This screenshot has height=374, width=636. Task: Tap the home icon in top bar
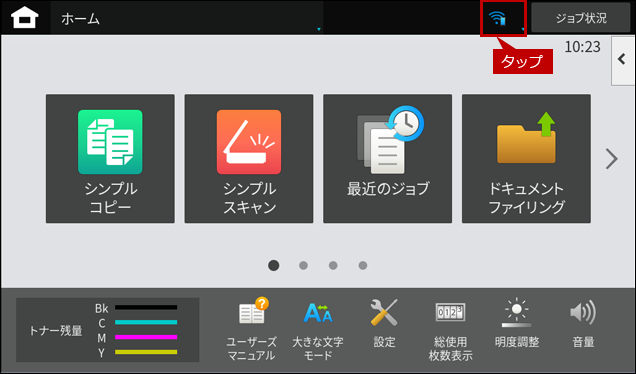coord(25,18)
